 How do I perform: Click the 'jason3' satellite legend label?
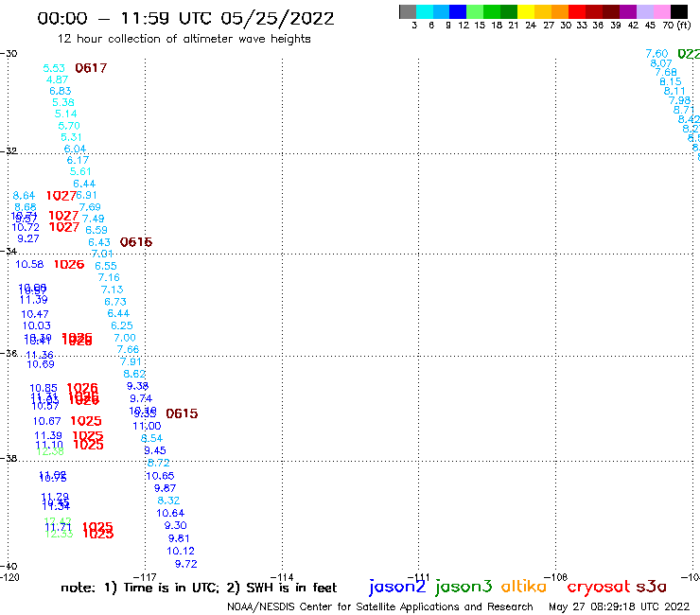point(464,586)
